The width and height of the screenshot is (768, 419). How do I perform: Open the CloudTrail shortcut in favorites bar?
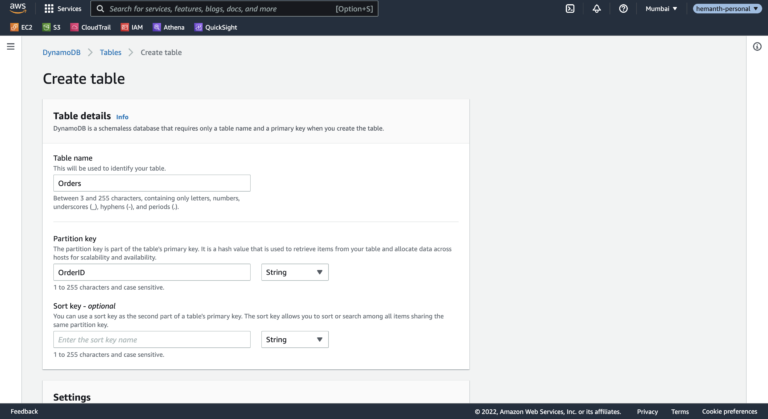[91, 27]
